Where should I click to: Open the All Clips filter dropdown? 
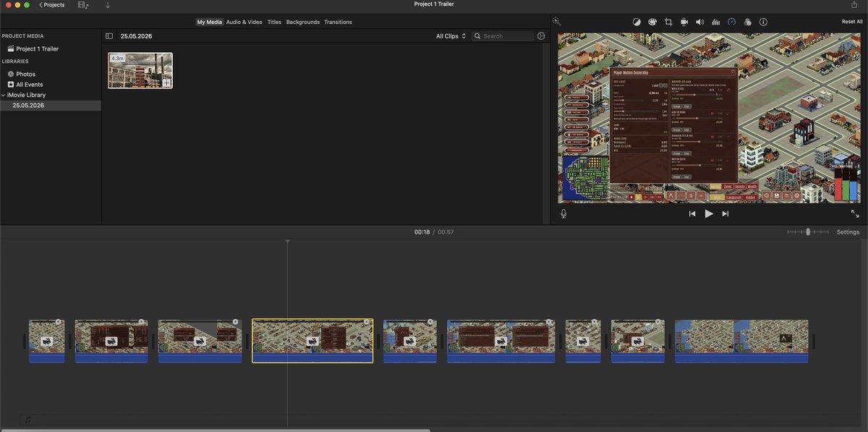click(451, 35)
